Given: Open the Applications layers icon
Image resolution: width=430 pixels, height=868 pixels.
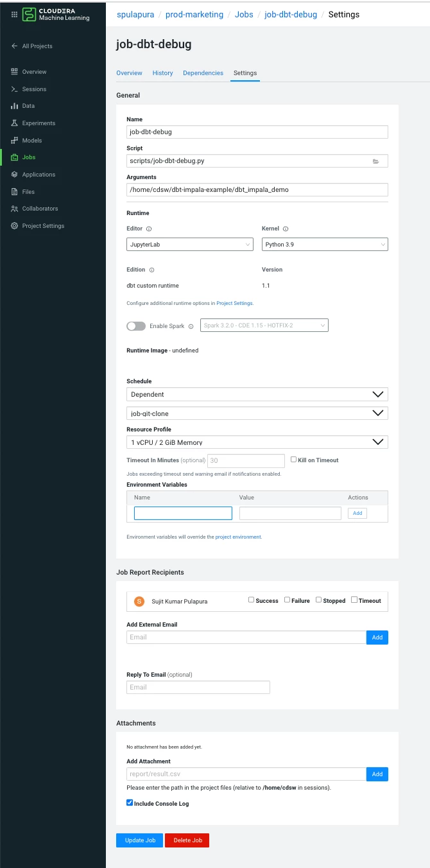Looking at the screenshot, I should 15,175.
